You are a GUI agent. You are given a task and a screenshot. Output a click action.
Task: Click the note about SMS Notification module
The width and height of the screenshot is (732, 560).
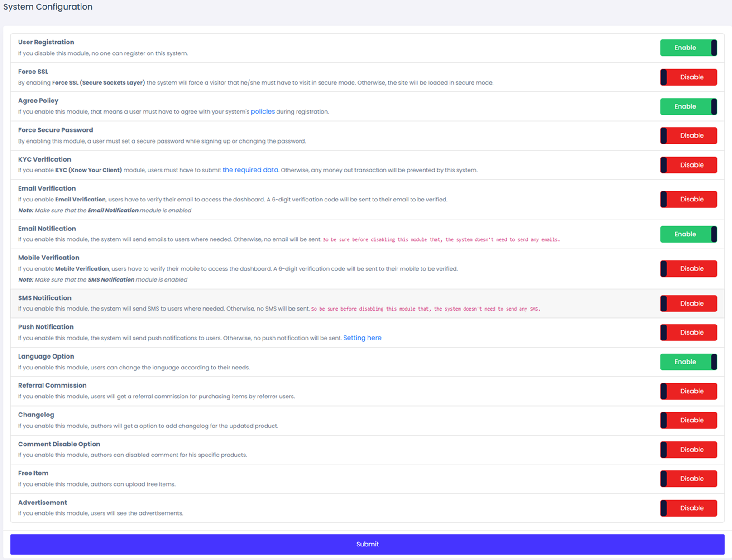click(x=103, y=280)
